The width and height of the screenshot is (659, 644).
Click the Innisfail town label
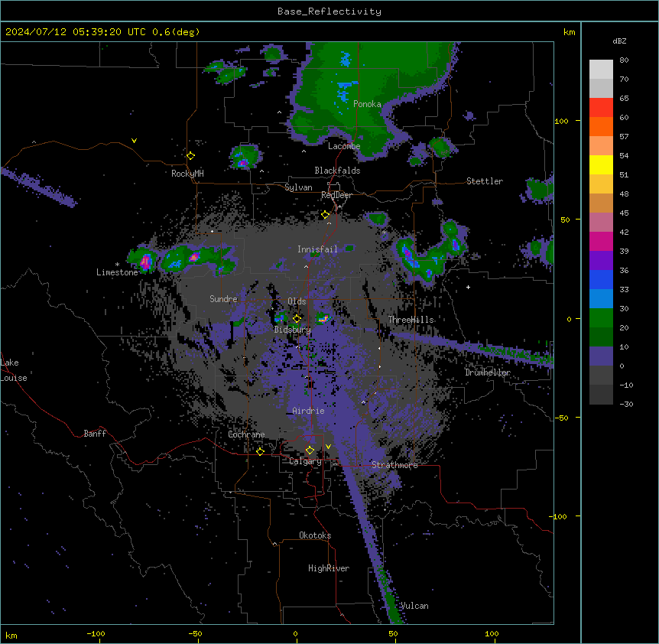[317, 249]
